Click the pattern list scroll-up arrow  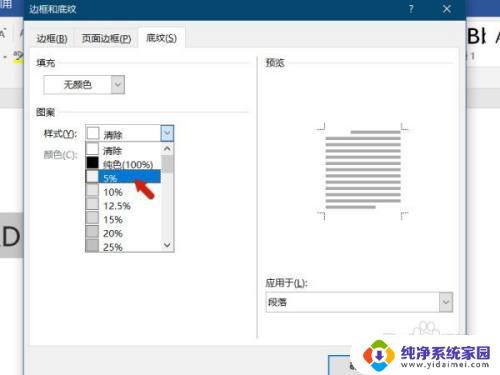[x=167, y=149]
